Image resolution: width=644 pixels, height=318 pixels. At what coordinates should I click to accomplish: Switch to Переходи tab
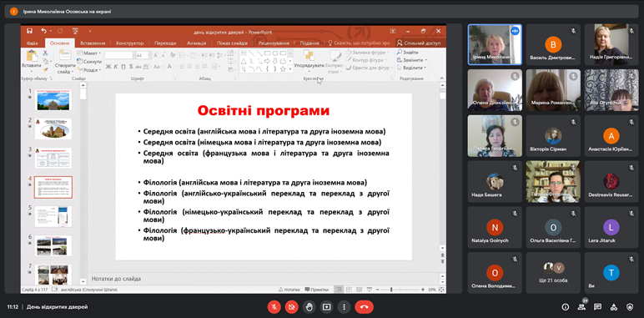tap(165, 43)
